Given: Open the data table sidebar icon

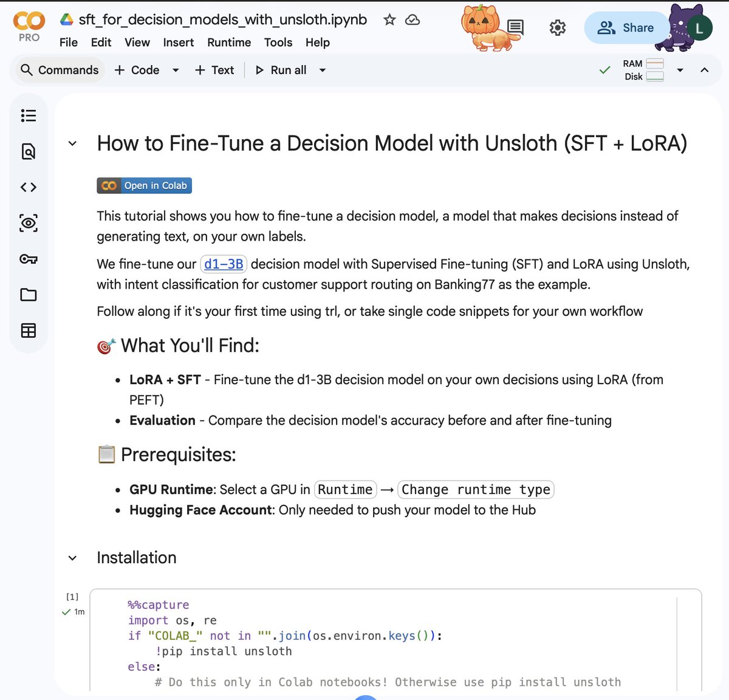Looking at the screenshot, I should pos(29,331).
